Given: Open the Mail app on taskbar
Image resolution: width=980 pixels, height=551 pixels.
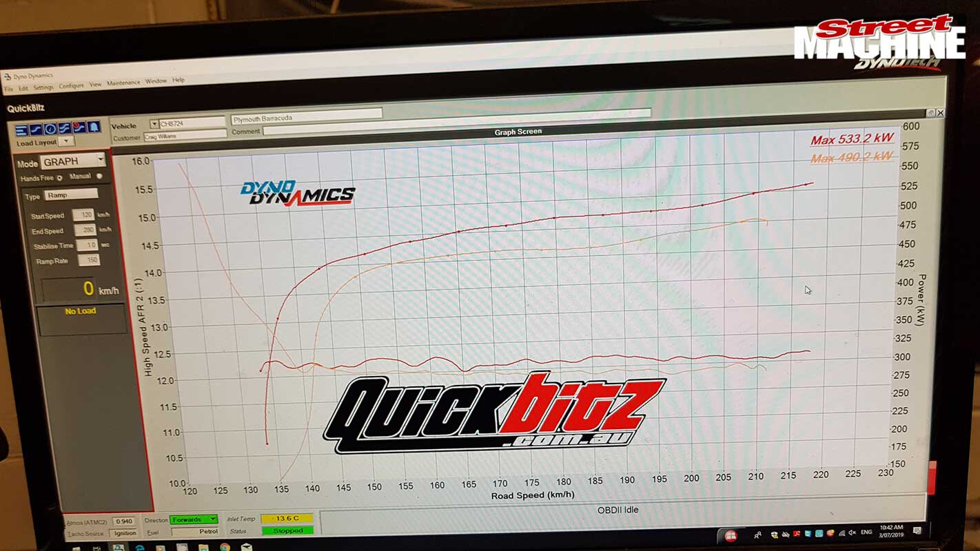Looking at the screenshot, I should (x=247, y=548).
